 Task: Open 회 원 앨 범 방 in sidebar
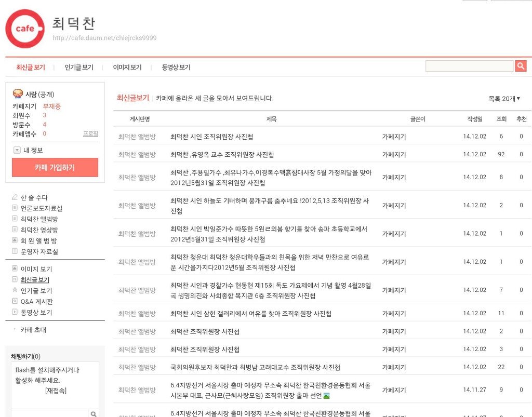coord(38,241)
